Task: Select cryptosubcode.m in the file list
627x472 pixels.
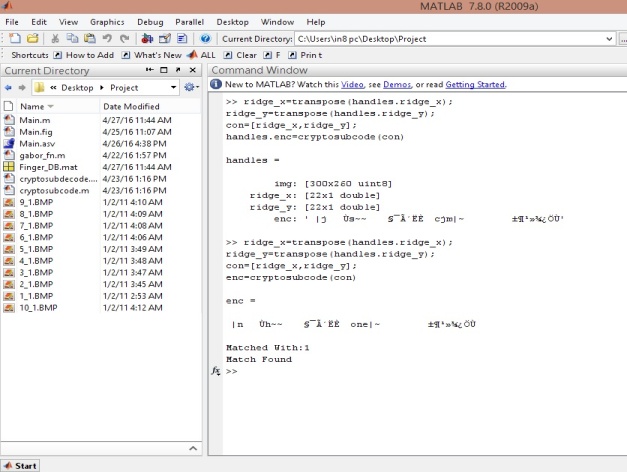Action: tap(54, 190)
